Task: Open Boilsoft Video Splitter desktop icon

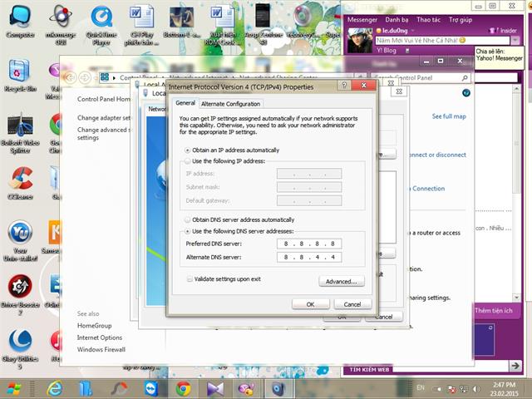Action: tap(19, 127)
